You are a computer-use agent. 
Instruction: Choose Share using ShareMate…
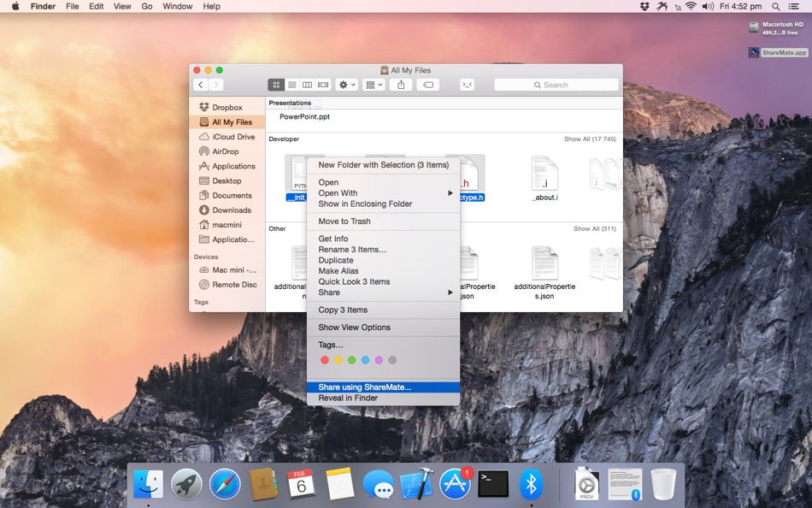pyautogui.click(x=383, y=387)
